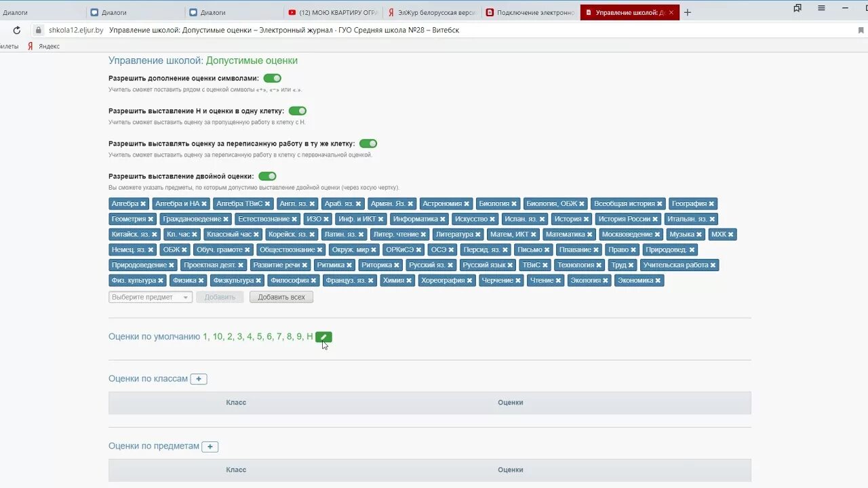The image size is (868, 488).
Task: Delete the Физика subject tag
Action: (x=201, y=281)
